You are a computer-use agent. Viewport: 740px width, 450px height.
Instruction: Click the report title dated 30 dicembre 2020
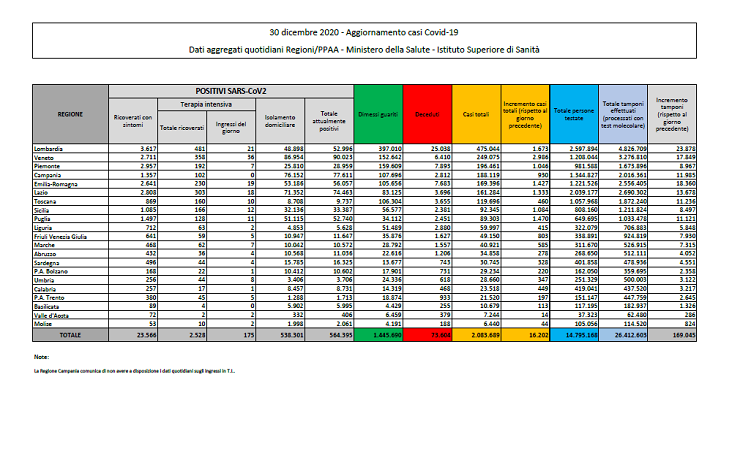click(x=369, y=33)
